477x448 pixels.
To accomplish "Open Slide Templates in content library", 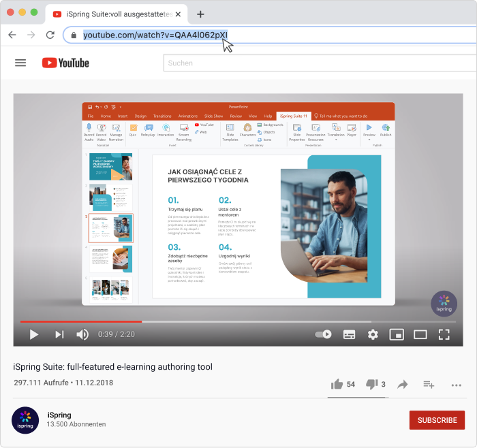I will pyautogui.click(x=230, y=133).
